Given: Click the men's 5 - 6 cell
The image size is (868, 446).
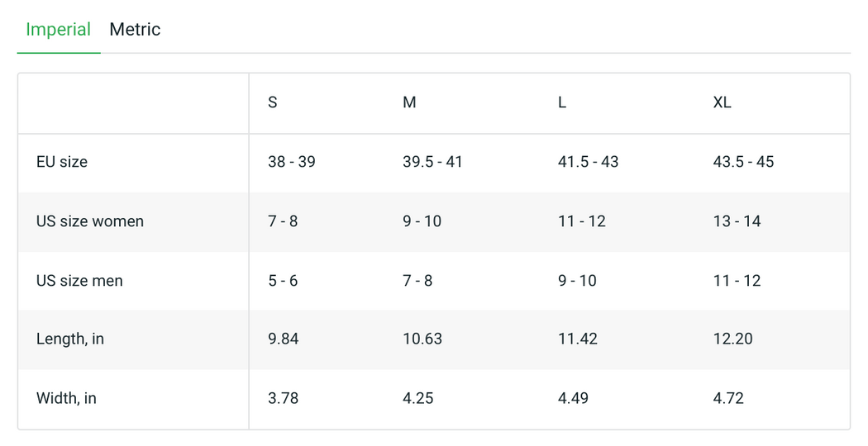Looking at the screenshot, I should pos(283,281).
